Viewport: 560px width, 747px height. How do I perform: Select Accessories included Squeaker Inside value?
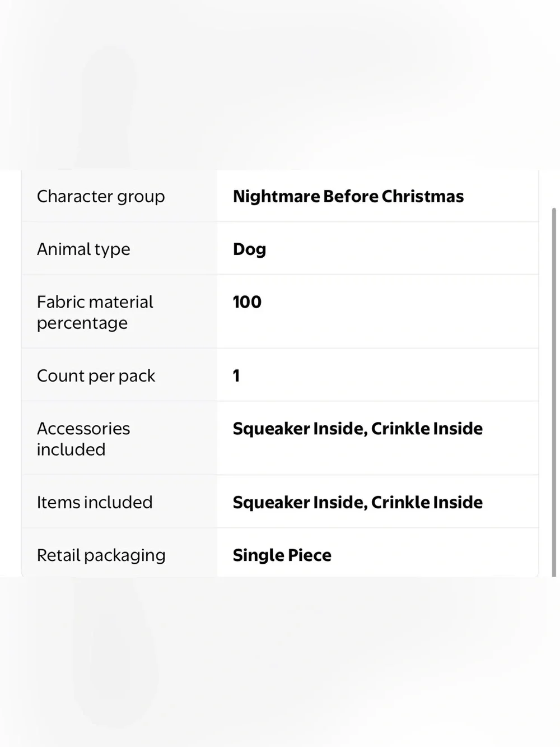pos(358,428)
